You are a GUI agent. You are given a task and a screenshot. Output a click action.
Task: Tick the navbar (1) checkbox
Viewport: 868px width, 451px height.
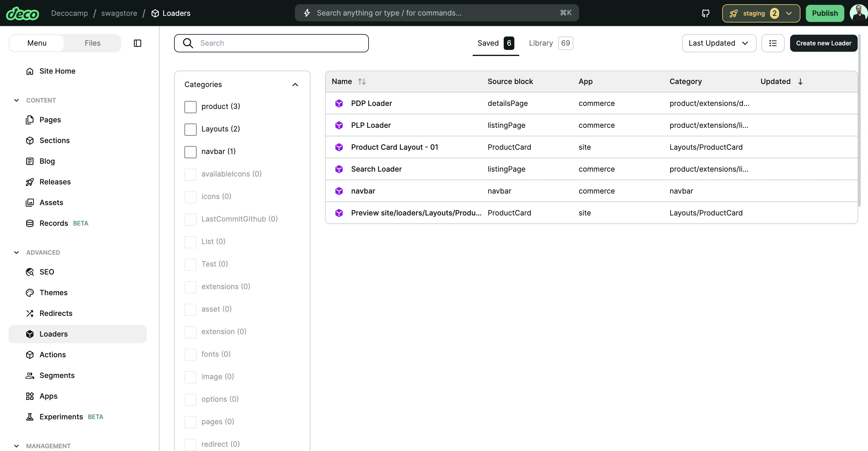pyautogui.click(x=191, y=152)
